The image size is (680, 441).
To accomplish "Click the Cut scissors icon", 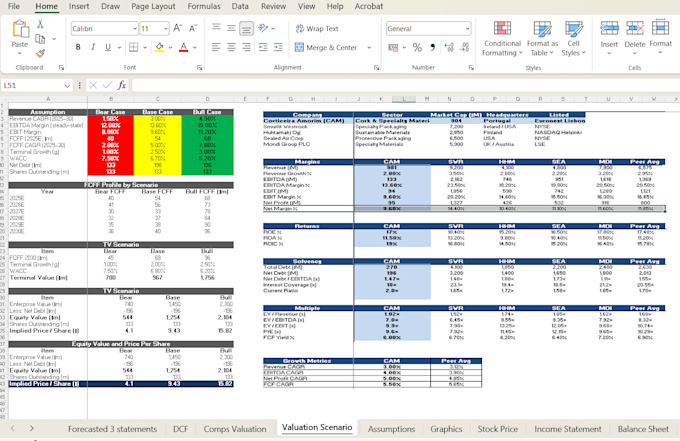I will pos(40,24).
